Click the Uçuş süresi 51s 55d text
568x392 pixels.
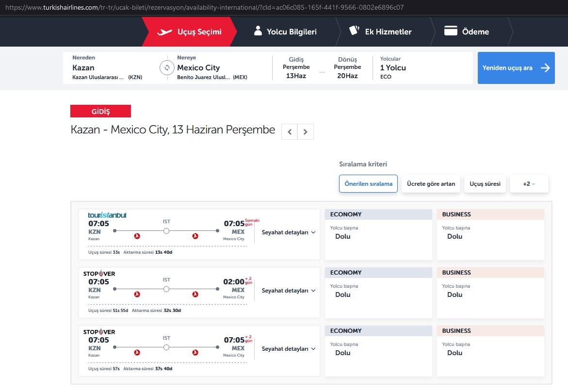(x=108, y=310)
